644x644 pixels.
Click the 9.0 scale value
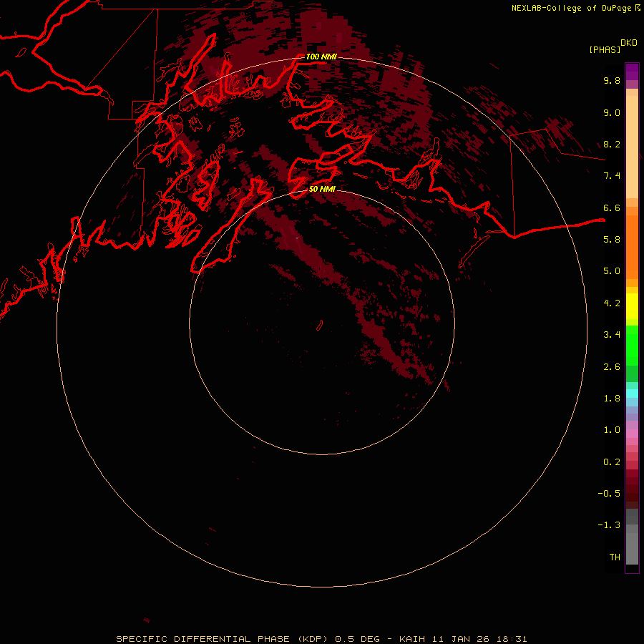point(612,112)
